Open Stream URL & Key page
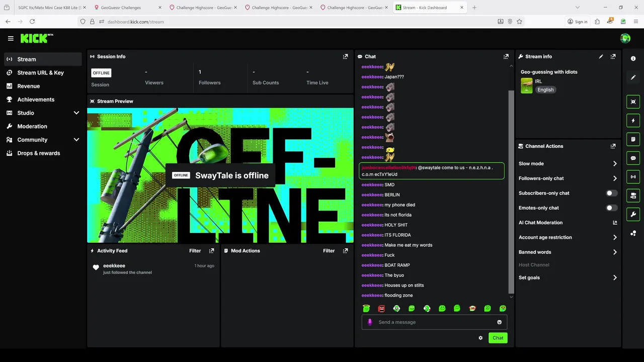644x362 pixels. coord(43,73)
